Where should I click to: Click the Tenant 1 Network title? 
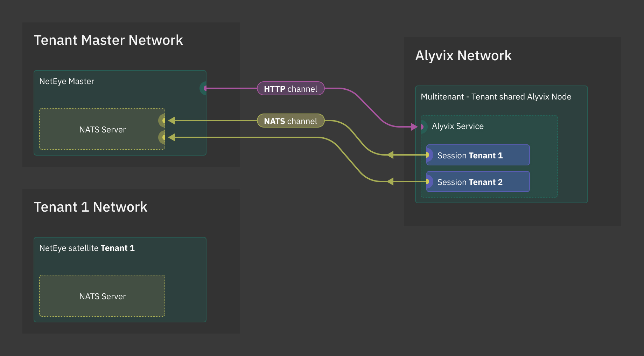pos(90,207)
